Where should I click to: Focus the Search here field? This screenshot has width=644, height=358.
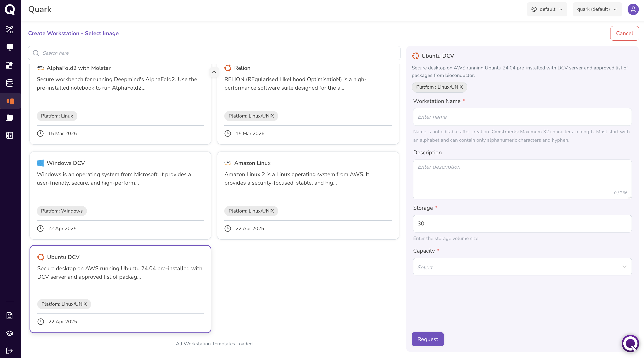click(214, 53)
